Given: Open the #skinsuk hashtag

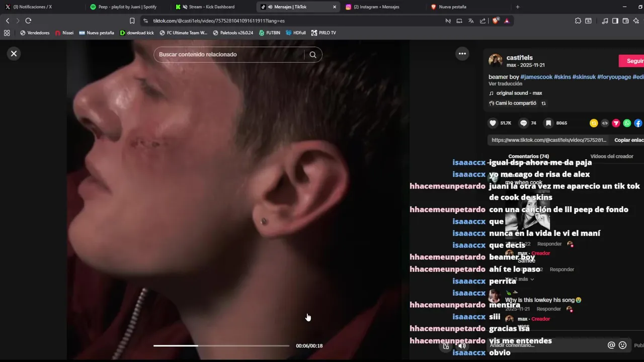Looking at the screenshot, I should [584, 77].
